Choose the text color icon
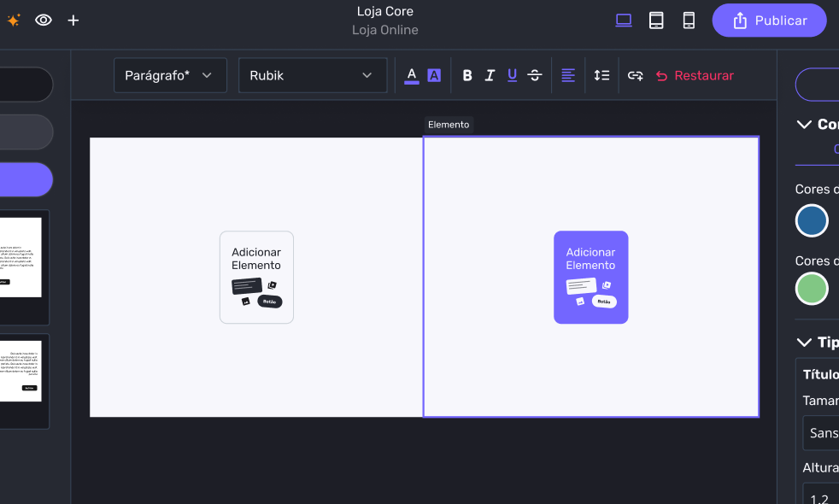The width and height of the screenshot is (839, 504). click(412, 75)
